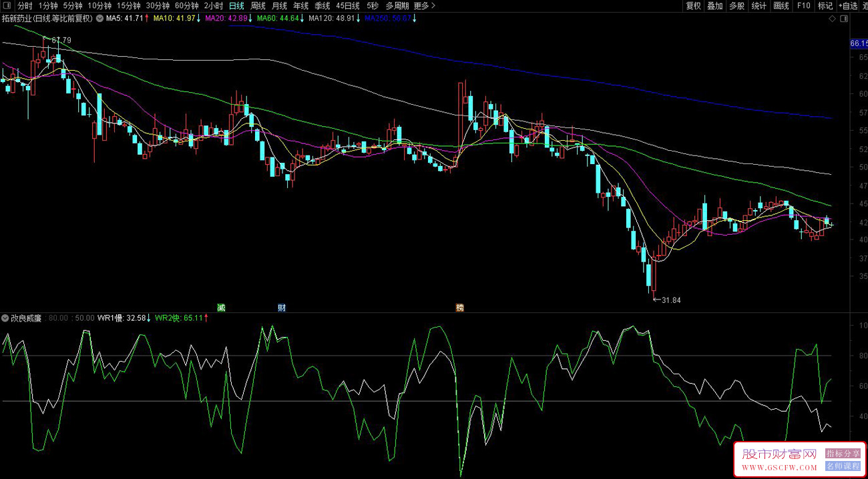
Task: Click the 复权 adjustment button
Action: pyautogui.click(x=694, y=6)
